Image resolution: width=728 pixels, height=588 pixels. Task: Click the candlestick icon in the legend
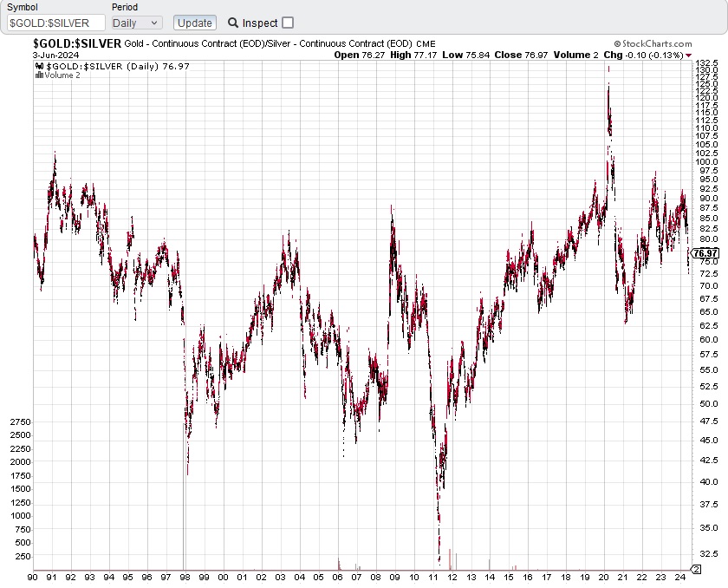(39, 65)
